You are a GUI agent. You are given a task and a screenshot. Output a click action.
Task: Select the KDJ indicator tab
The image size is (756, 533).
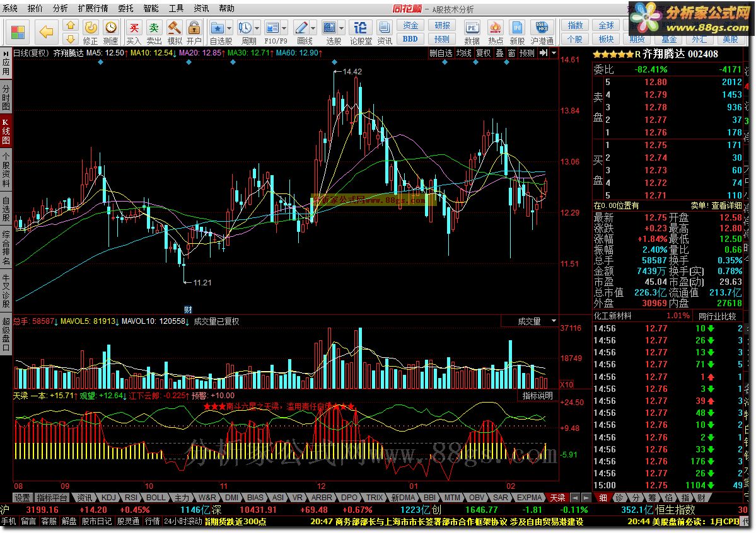108,497
